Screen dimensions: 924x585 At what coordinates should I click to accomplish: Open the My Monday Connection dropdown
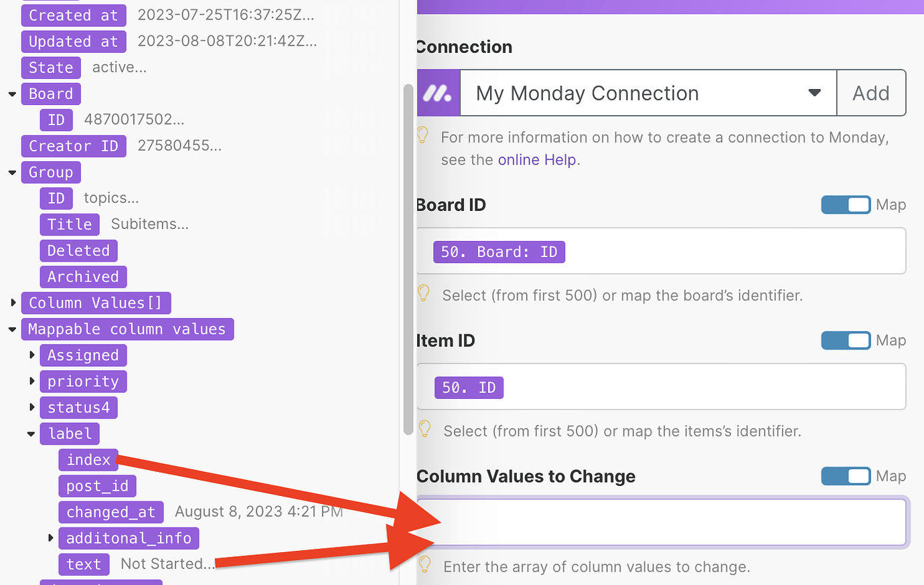click(x=814, y=92)
